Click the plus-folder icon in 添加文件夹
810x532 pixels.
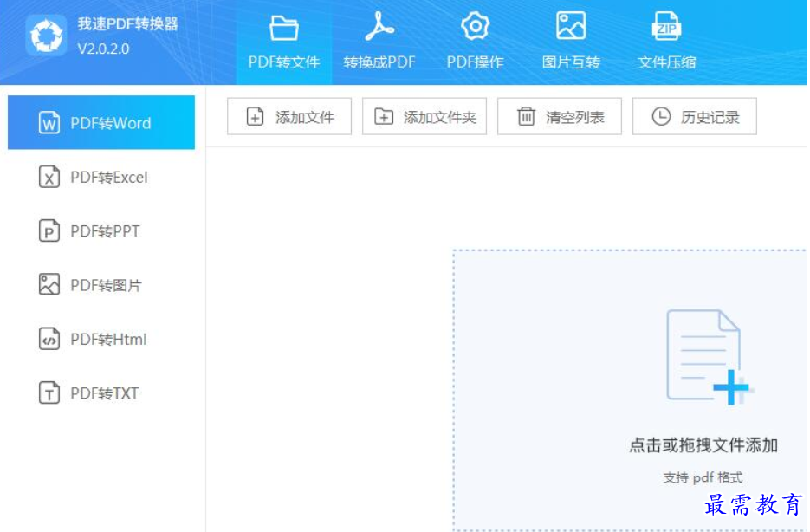click(x=384, y=117)
